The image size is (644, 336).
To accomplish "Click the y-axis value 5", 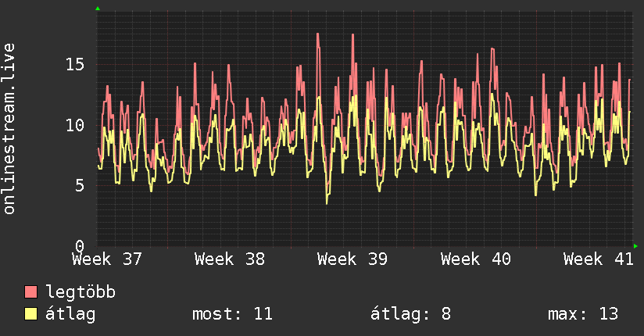I will [80, 186].
